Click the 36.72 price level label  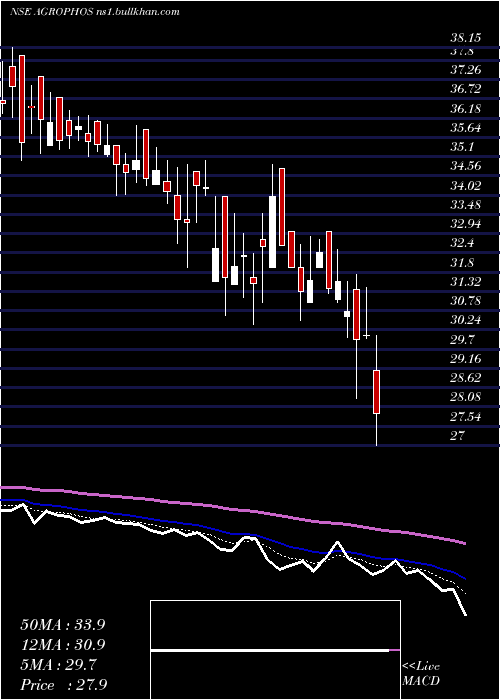tap(465, 89)
